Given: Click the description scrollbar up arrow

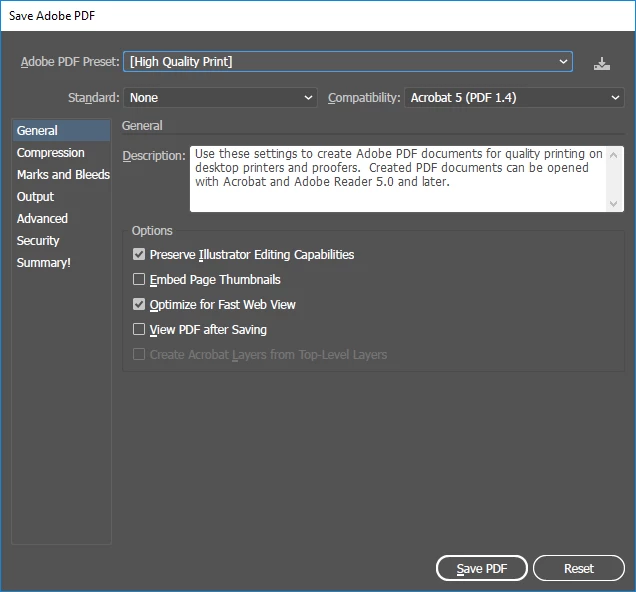Looking at the screenshot, I should coord(614,155).
